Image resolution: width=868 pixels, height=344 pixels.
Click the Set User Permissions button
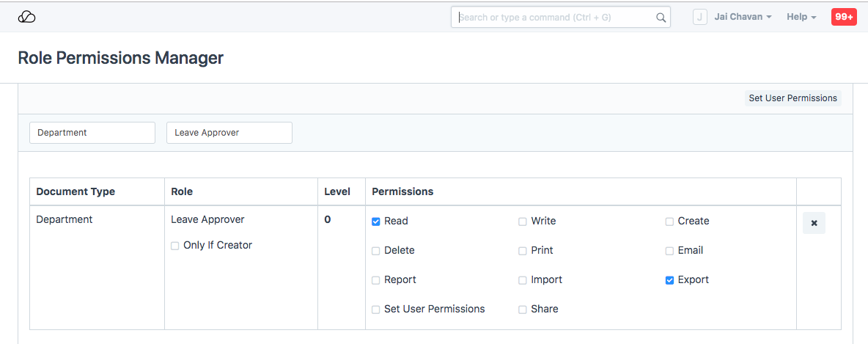click(792, 98)
